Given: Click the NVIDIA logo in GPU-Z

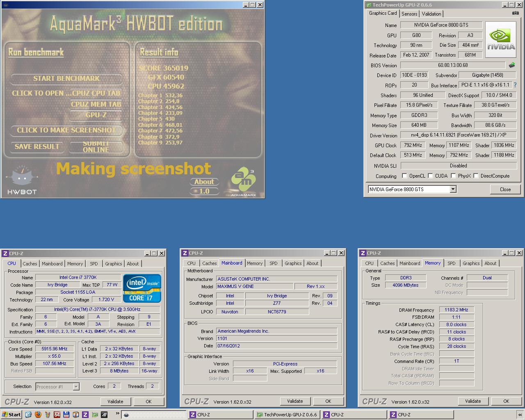Looking at the screenshot, I should tap(501, 40).
